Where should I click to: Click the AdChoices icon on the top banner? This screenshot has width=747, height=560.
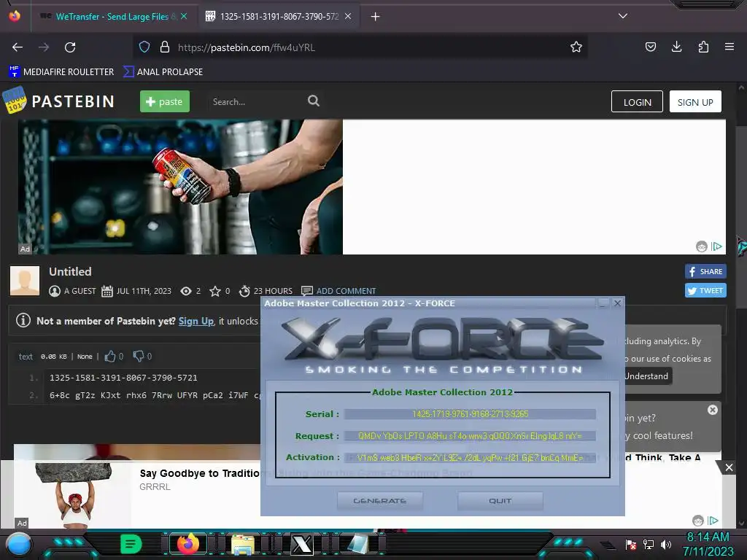tap(716, 246)
